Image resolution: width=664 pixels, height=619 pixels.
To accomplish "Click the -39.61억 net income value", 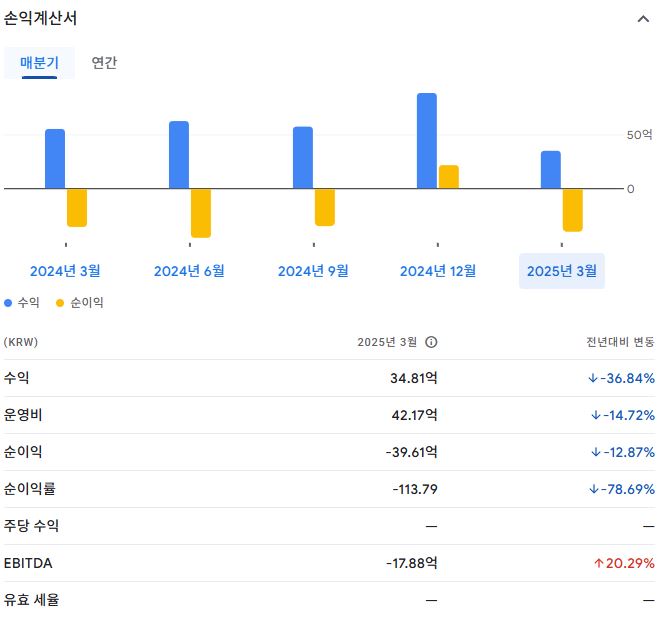I will [412, 452].
